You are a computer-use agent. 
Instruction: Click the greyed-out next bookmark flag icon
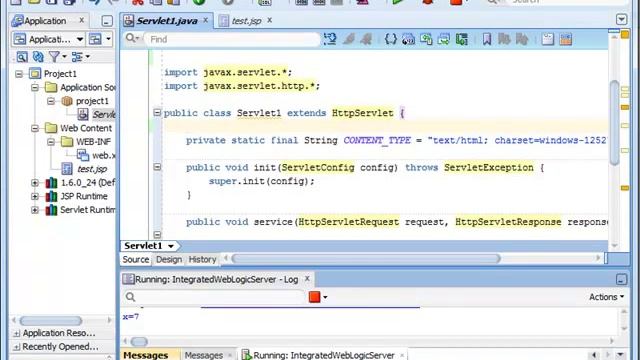[x=504, y=39]
